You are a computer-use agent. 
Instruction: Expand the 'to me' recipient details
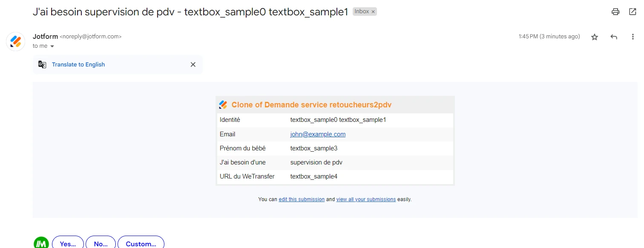coord(43,46)
